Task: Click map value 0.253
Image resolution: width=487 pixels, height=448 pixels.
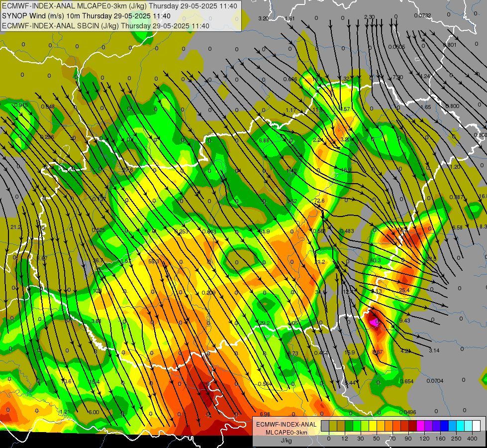Action: tap(181, 231)
